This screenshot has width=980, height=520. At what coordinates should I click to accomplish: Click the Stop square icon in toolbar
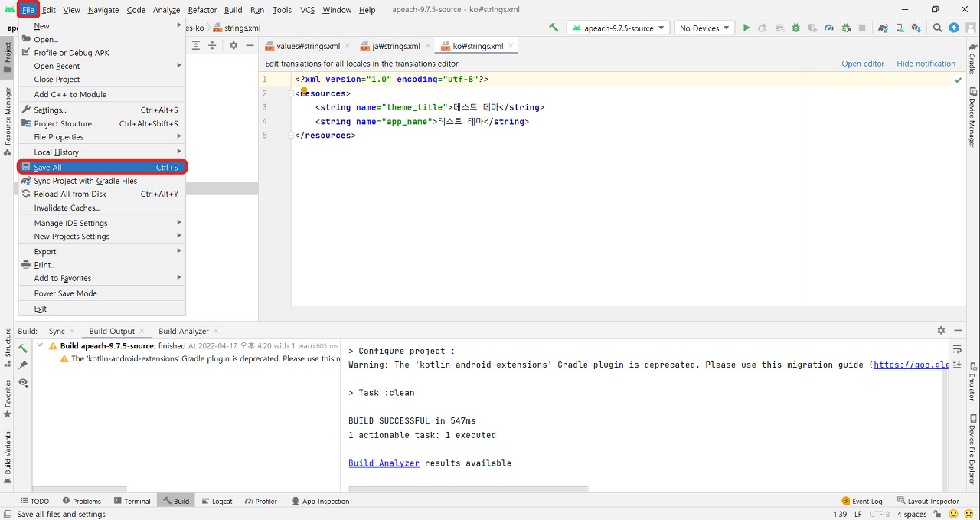tap(862, 28)
